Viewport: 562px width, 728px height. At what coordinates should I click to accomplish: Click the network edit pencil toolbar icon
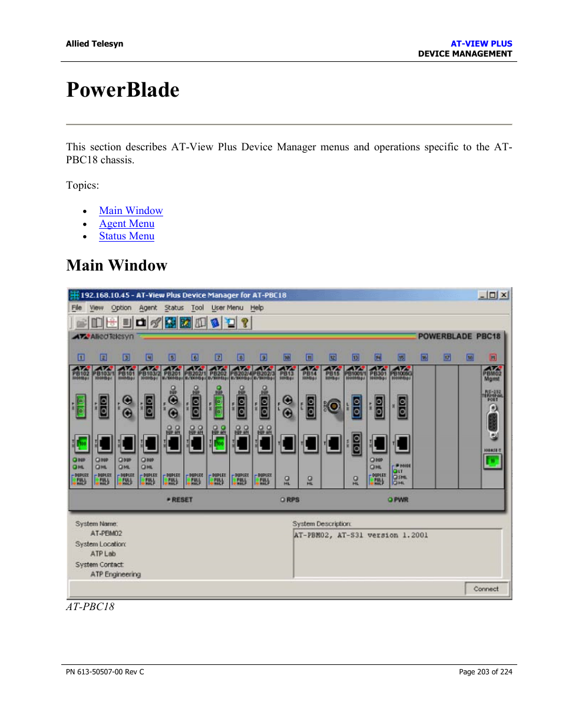[x=185, y=323]
